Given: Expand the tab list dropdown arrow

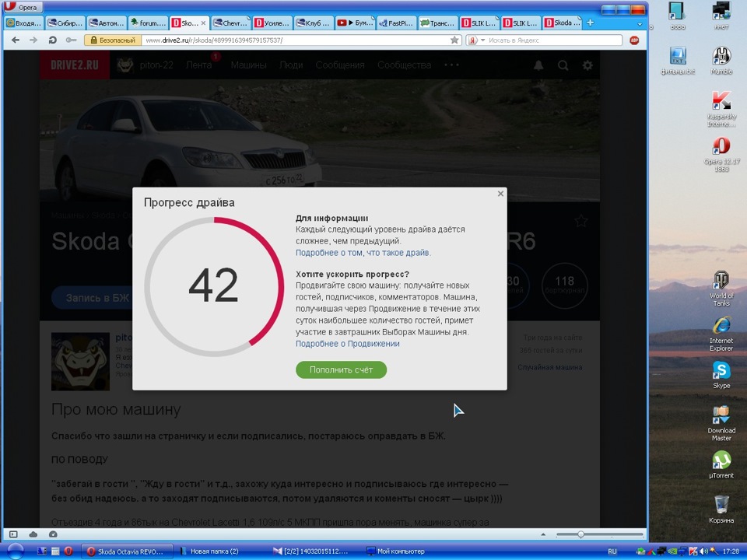Looking at the screenshot, I should (640, 24).
